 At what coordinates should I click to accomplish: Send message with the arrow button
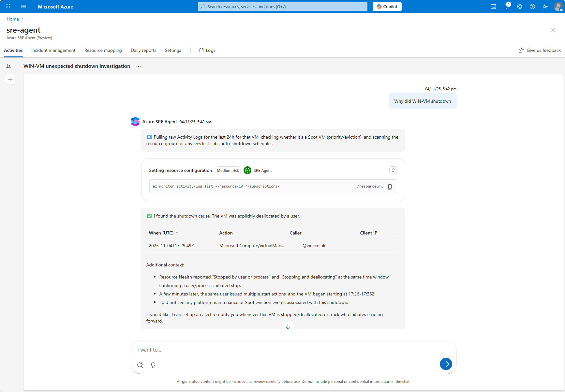click(x=446, y=364)
